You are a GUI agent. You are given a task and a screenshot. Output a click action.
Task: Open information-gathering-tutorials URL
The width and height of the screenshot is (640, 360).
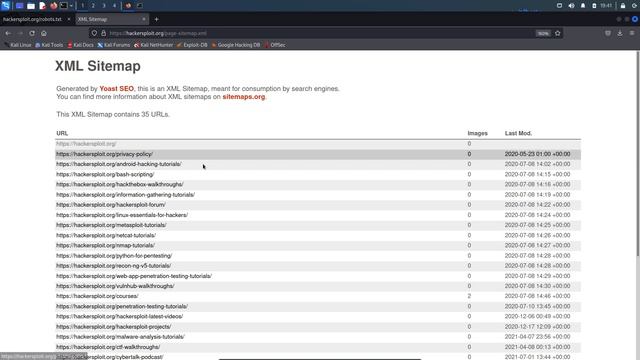(x=126, y=195)
